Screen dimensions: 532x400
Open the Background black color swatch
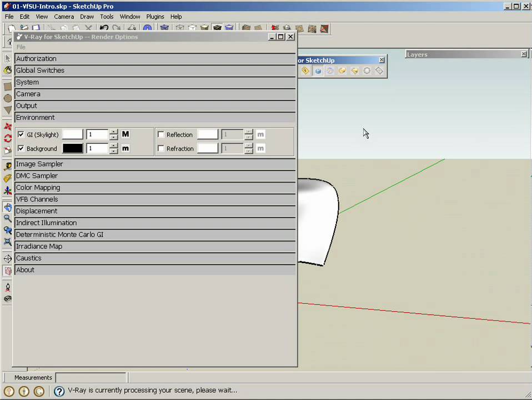tap(73, 148)
